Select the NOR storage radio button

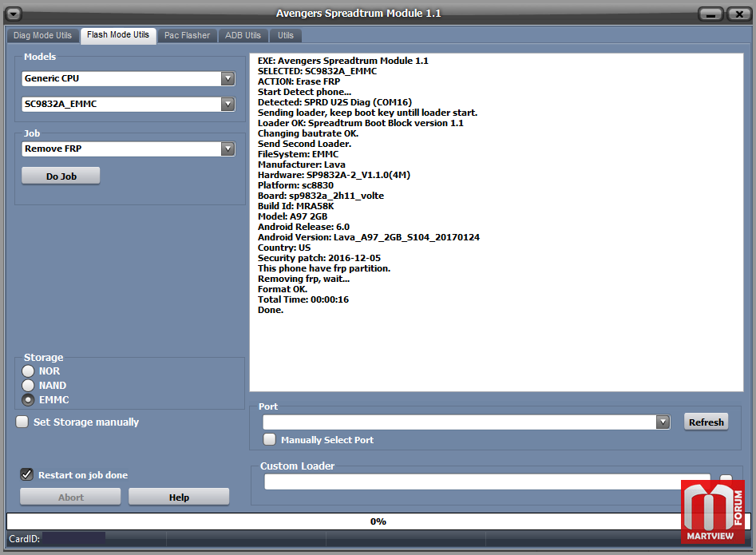click(x=29, y=371)
